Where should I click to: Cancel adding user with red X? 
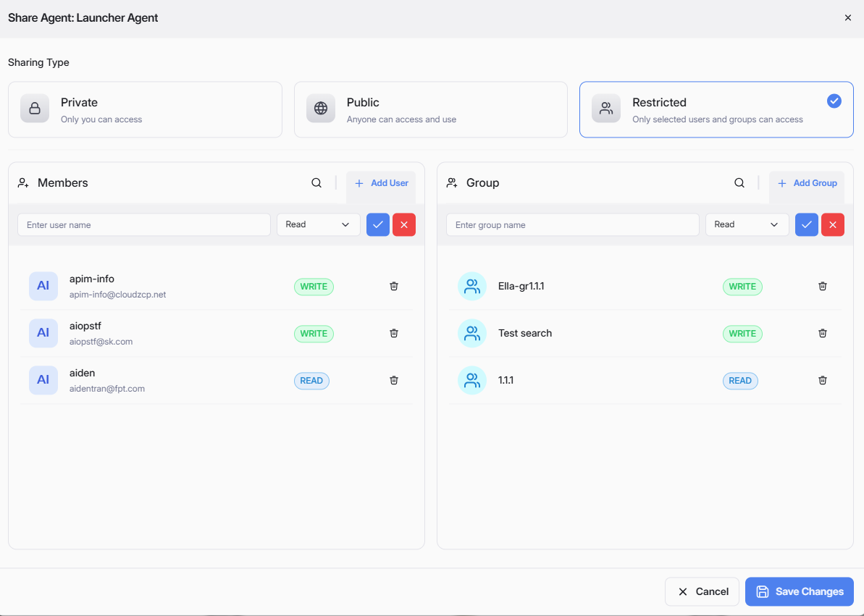(x=404, y=225)
